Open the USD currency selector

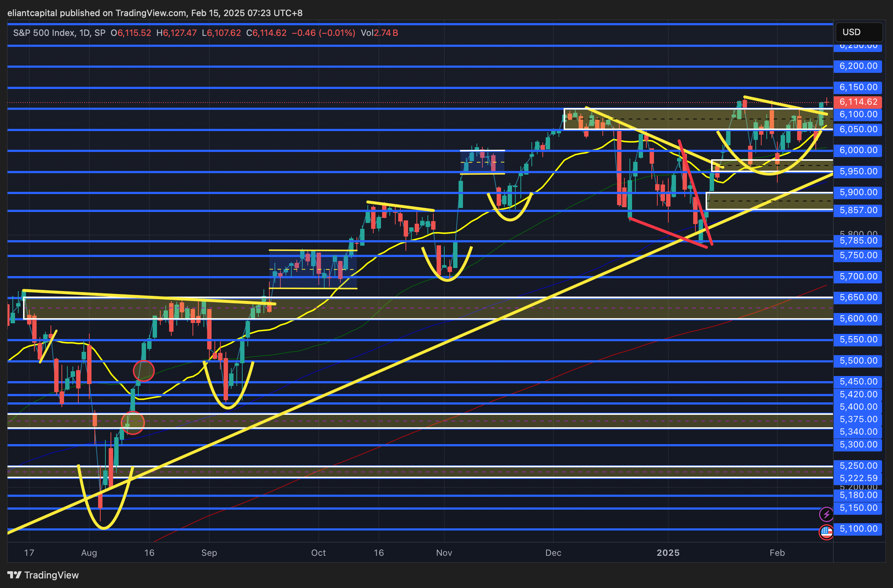pos(859,32)
